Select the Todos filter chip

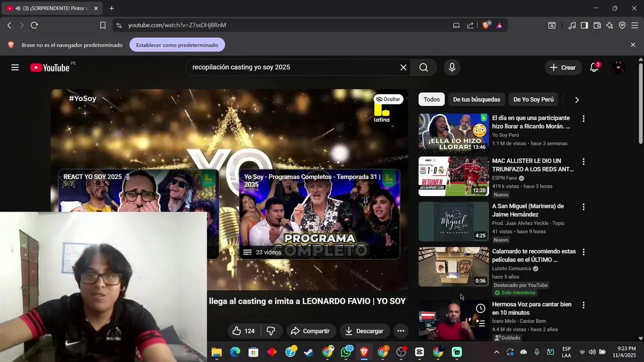[432, 100]
